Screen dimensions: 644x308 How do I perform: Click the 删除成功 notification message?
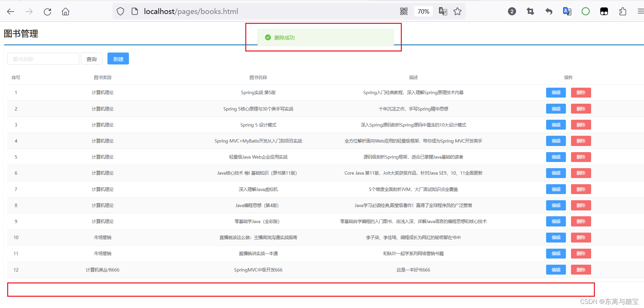[x=325, y=38]
